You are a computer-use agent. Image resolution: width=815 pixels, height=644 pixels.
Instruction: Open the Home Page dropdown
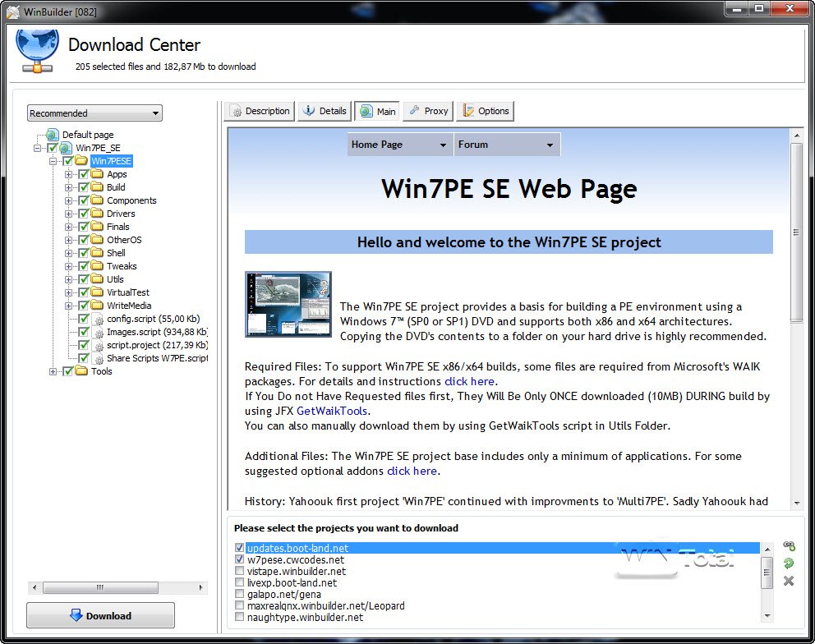coord(399,145)
